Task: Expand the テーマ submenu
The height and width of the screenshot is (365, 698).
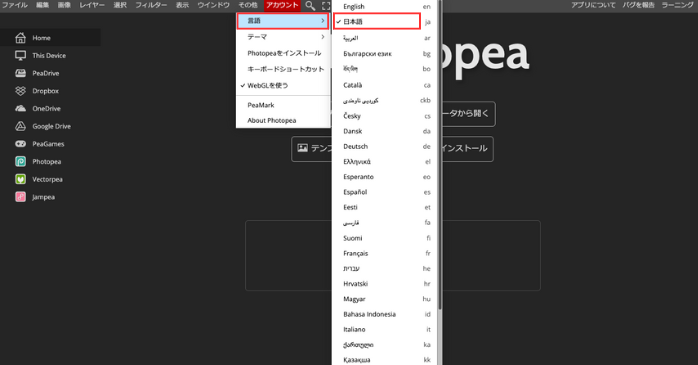Action: pos(283,37)
